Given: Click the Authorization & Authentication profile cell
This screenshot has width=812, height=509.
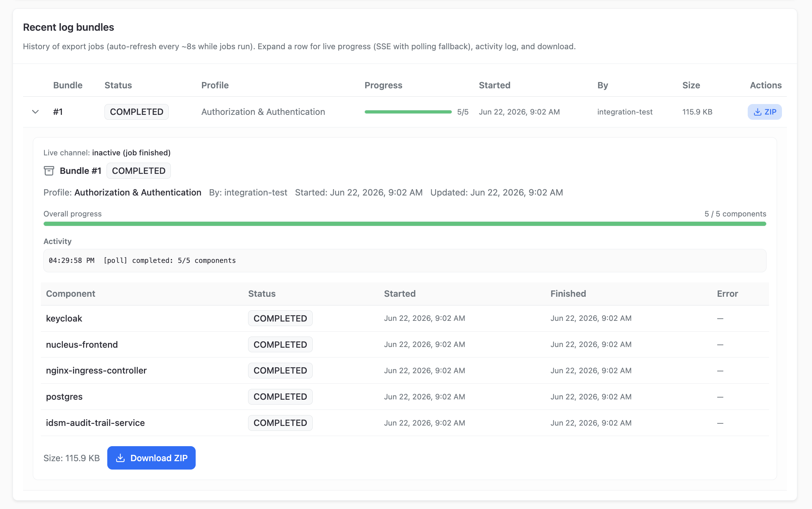Looking at the screenshot, I should [x=263, y=112].
